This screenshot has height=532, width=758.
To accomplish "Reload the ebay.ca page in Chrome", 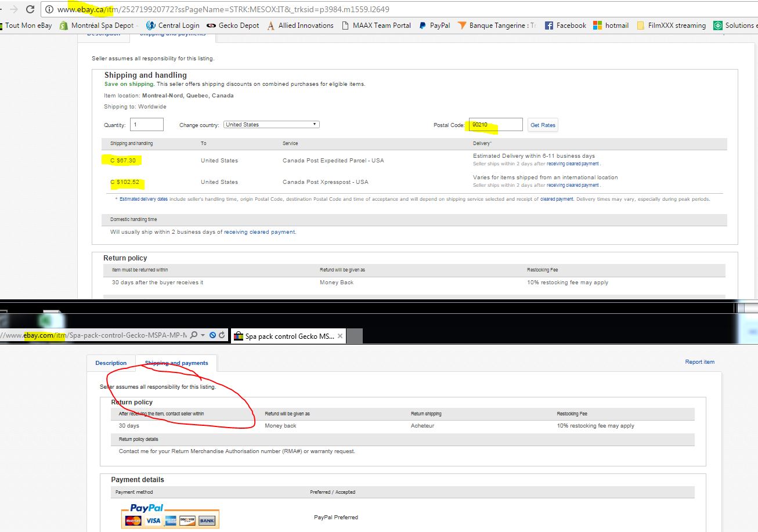I will (x=30, y=9).
